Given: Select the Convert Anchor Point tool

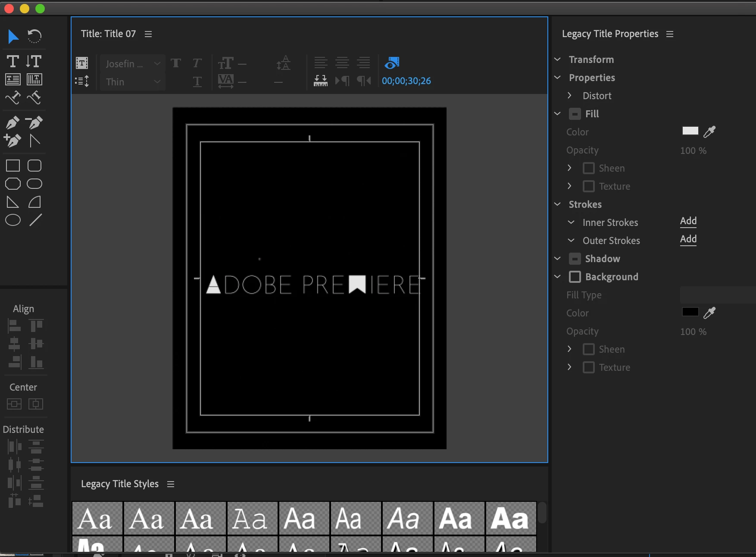Looking at the screenshot, I should click(35, 141).
